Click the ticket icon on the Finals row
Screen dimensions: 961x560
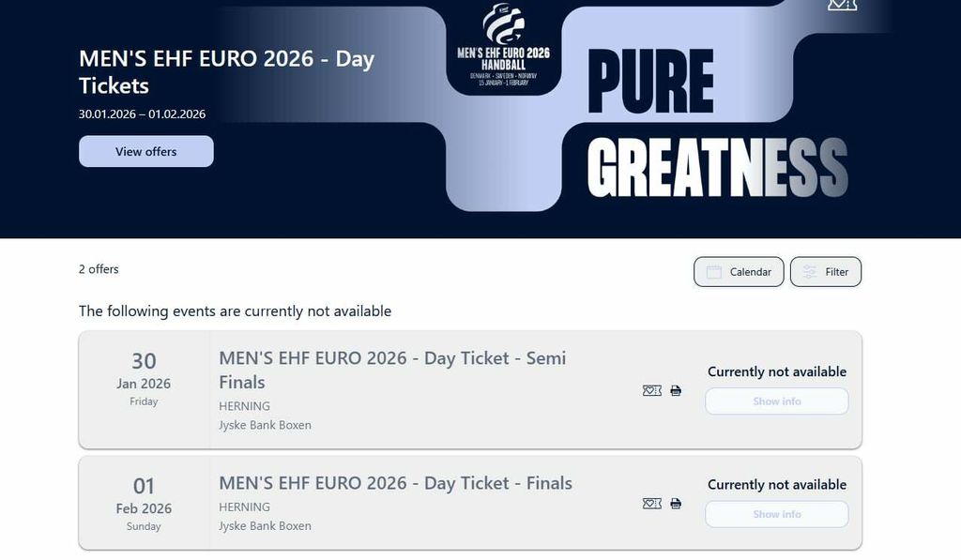(652, 504)
